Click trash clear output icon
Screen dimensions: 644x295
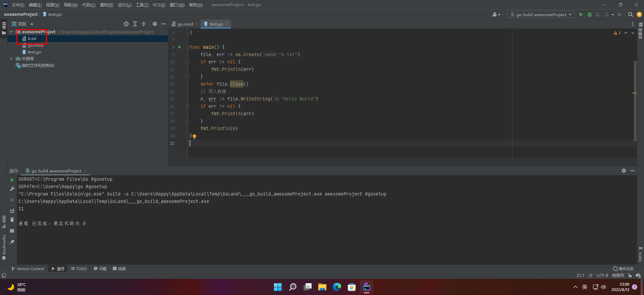point(12,219)
